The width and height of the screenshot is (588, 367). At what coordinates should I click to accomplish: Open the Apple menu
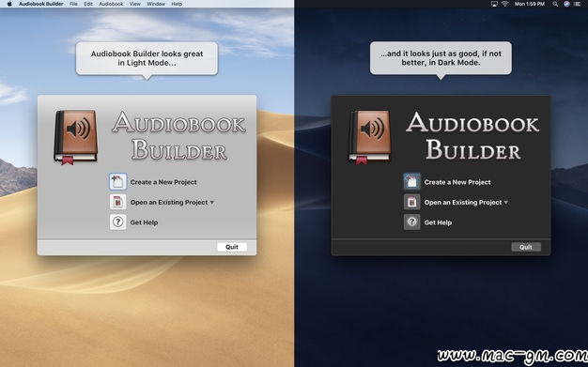pyautogui.click(x=9, y=4)
